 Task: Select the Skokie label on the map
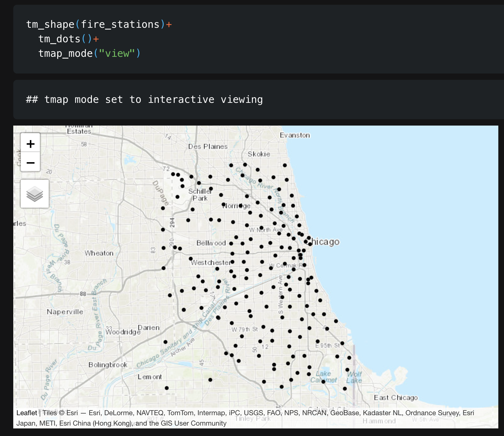(259, 154)
